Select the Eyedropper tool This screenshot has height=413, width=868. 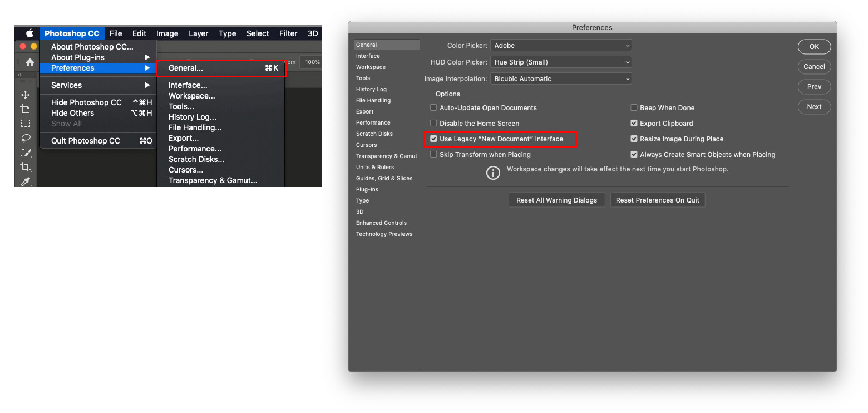26,181
